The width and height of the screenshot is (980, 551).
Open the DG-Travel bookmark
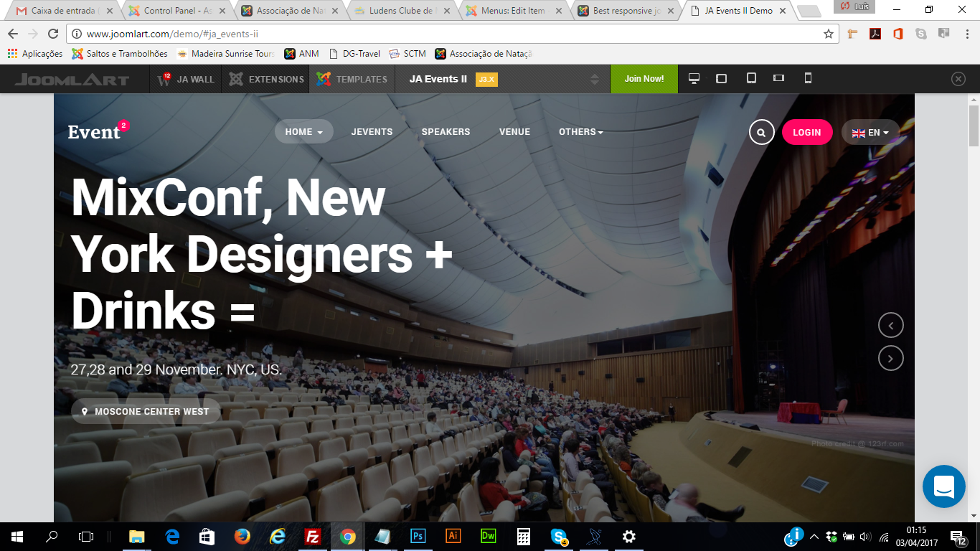tap(354, 54)
